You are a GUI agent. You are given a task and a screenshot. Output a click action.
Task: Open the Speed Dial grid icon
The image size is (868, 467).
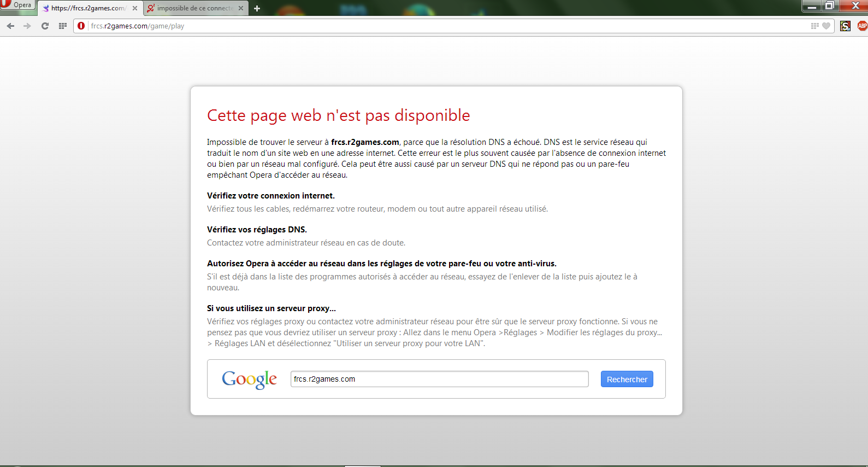coord(62,26)
